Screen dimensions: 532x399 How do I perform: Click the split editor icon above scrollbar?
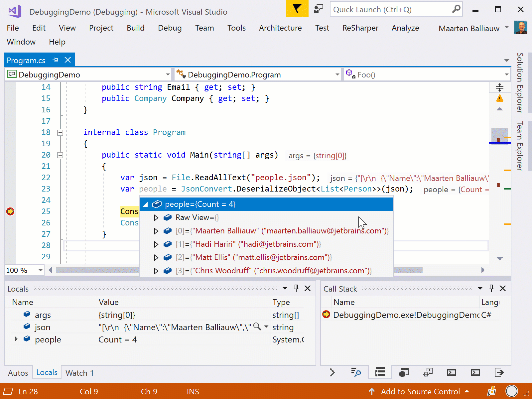(499, 87)
